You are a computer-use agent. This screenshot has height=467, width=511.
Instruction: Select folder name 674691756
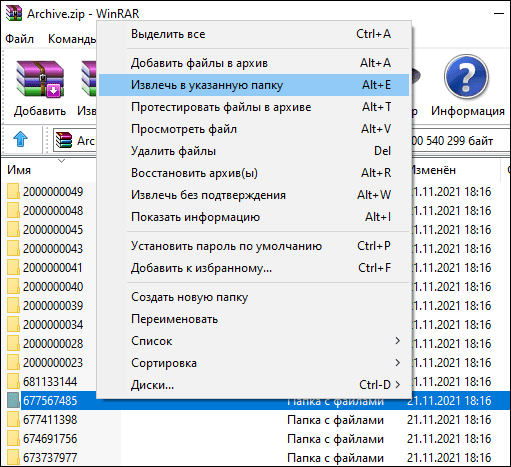(50, 439)
